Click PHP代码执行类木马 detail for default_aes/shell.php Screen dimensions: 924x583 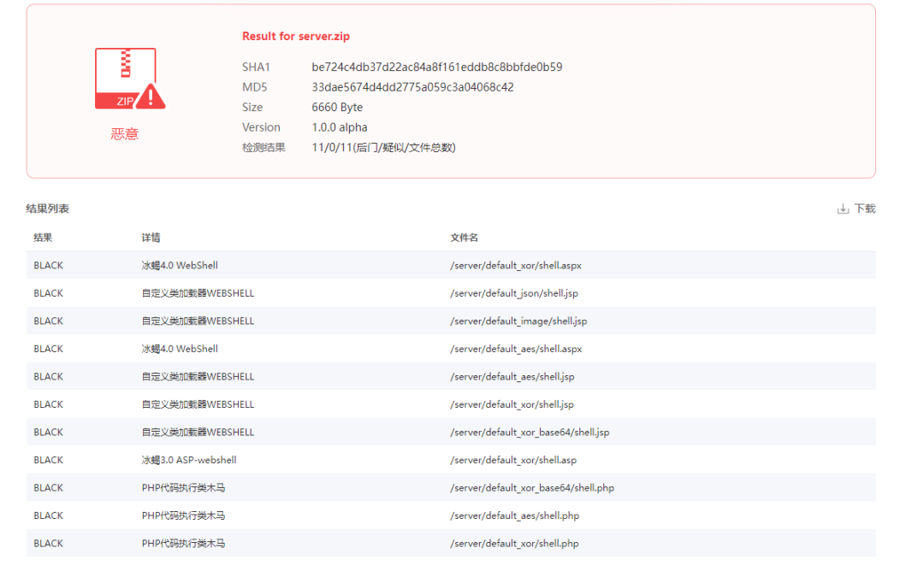(x=183, y=515)
